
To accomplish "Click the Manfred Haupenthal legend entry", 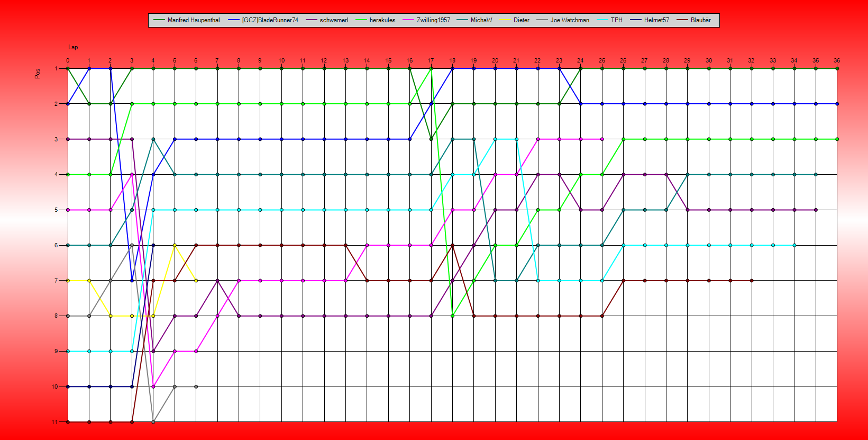I will point(187,20).
